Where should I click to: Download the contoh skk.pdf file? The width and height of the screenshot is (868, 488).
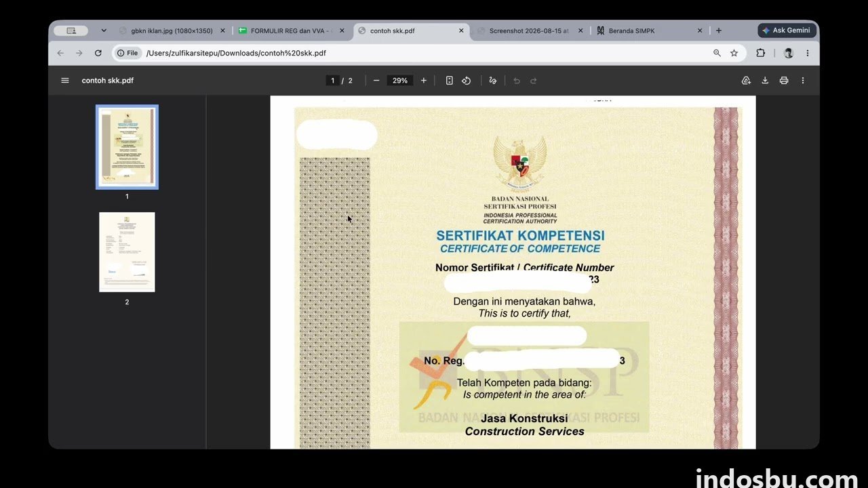pyautogui.click(x=765, y=81)
